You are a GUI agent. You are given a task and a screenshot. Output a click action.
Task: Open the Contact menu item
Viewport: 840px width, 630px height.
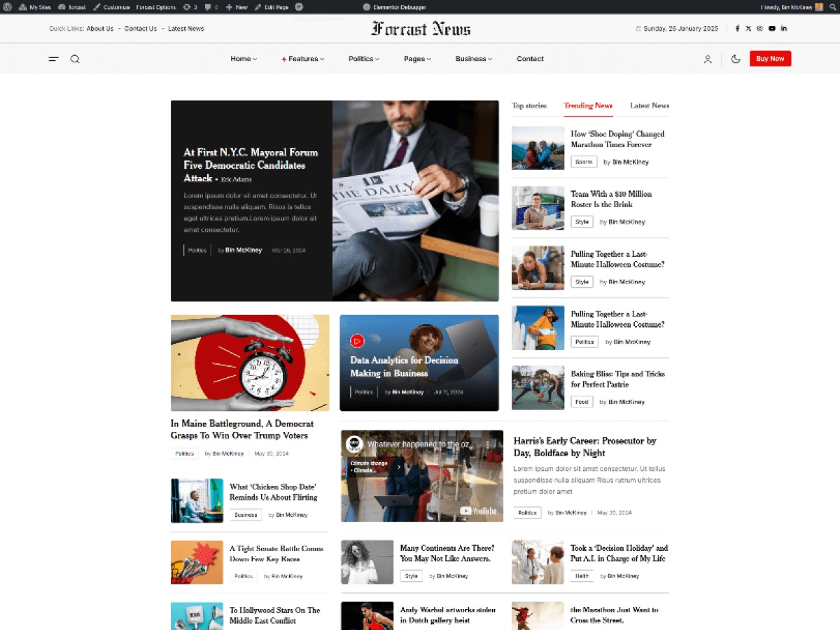[530, 59]
